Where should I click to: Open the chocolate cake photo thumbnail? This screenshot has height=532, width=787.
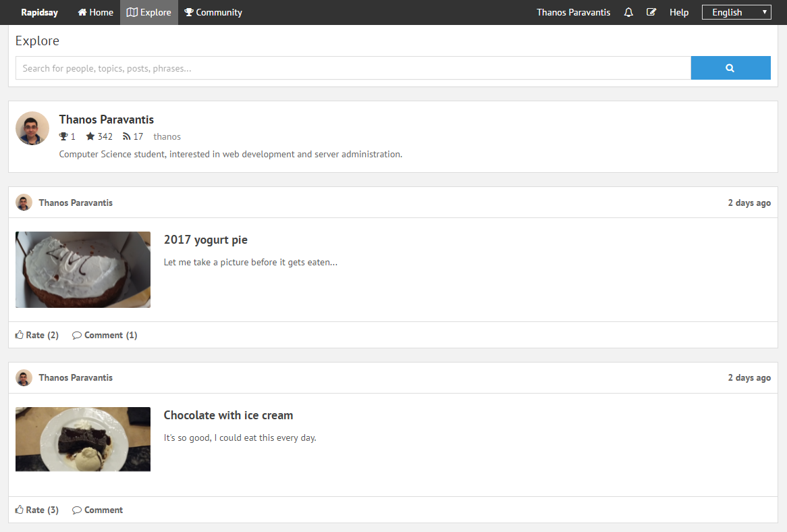pyautogui.click(x=83, y=439)
